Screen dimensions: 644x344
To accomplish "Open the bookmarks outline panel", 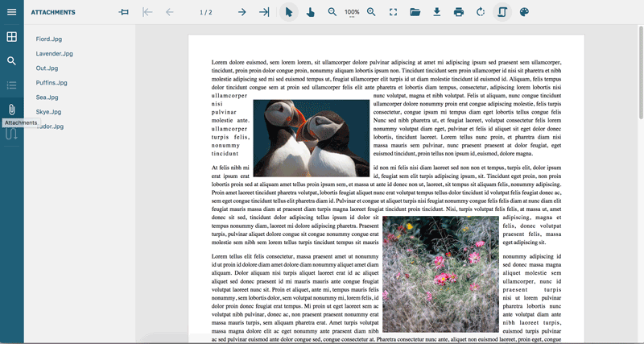I will coord(12,85).
